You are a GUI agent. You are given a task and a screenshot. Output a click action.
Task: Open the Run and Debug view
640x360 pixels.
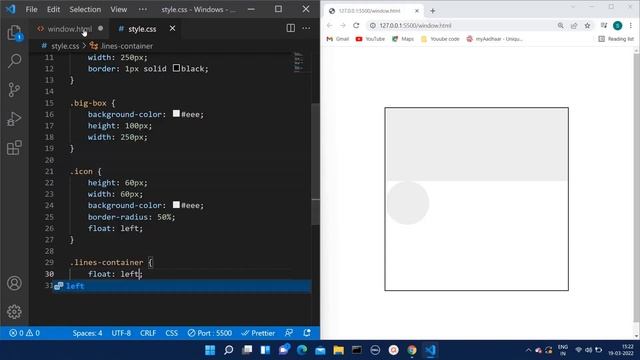(14, 119)
